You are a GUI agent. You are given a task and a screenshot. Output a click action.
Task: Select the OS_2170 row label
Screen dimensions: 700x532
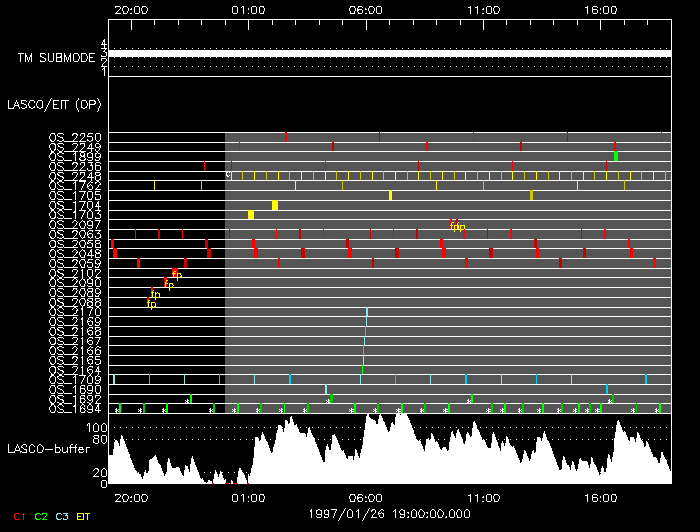pyautogui.click(x=74, y=312)
